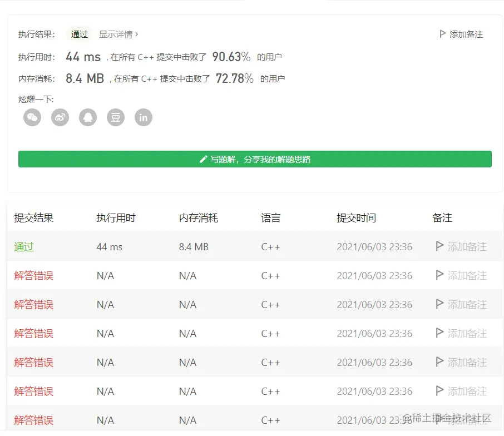Share result via LinkedIn icon

click(x=144, y=117)
